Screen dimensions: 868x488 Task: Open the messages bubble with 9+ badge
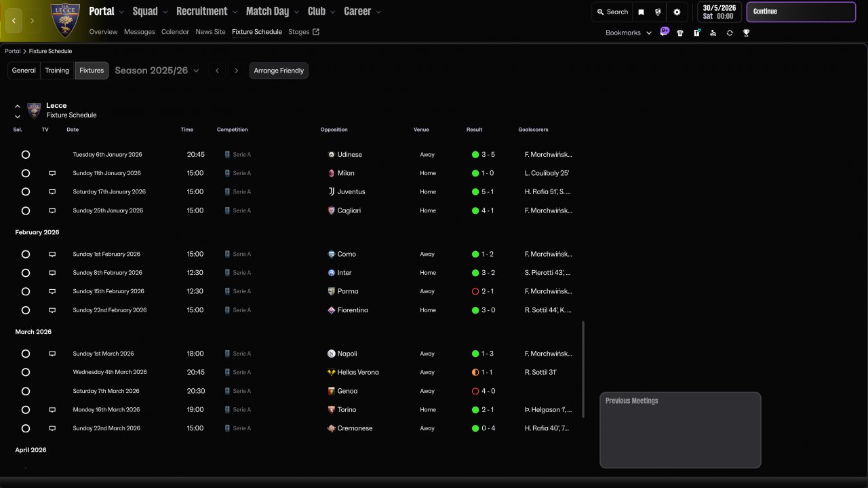click(x=665, y=32)
